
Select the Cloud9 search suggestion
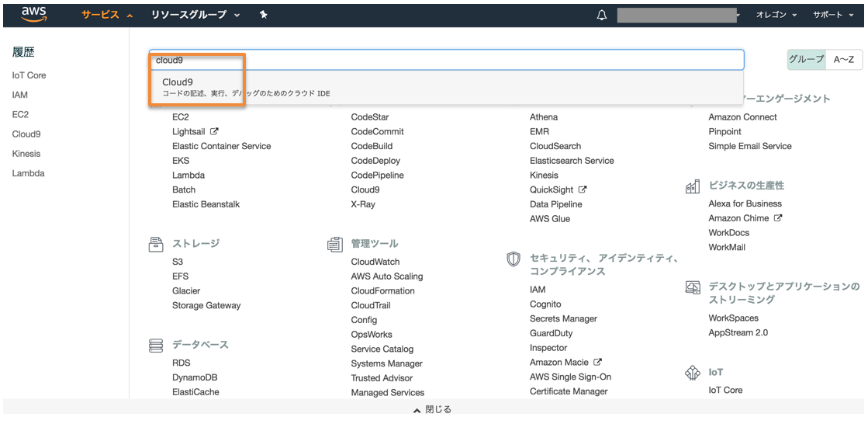coord(446,87)
